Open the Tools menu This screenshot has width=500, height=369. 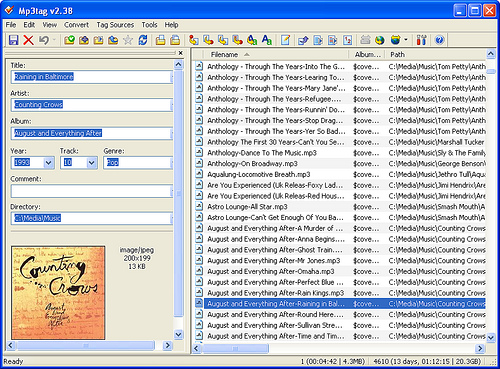(x=149, y=25)
